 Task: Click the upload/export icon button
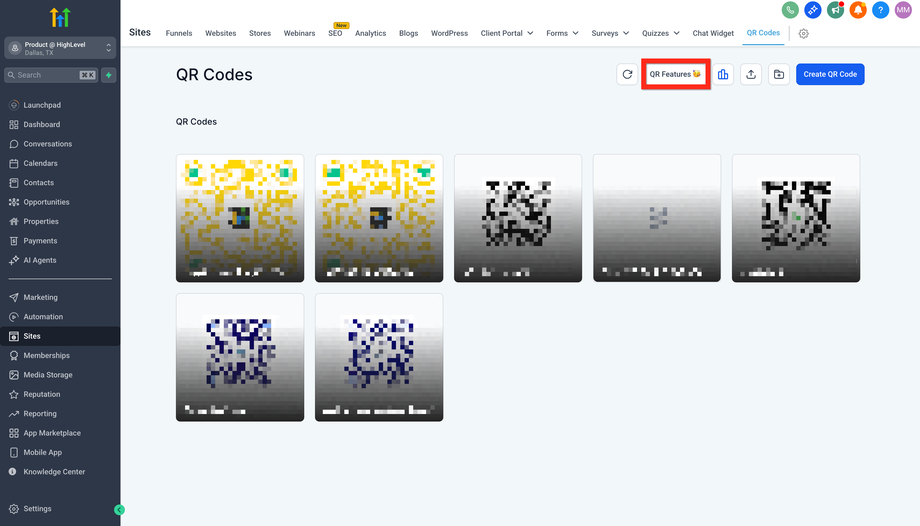[x=751, y=74]
